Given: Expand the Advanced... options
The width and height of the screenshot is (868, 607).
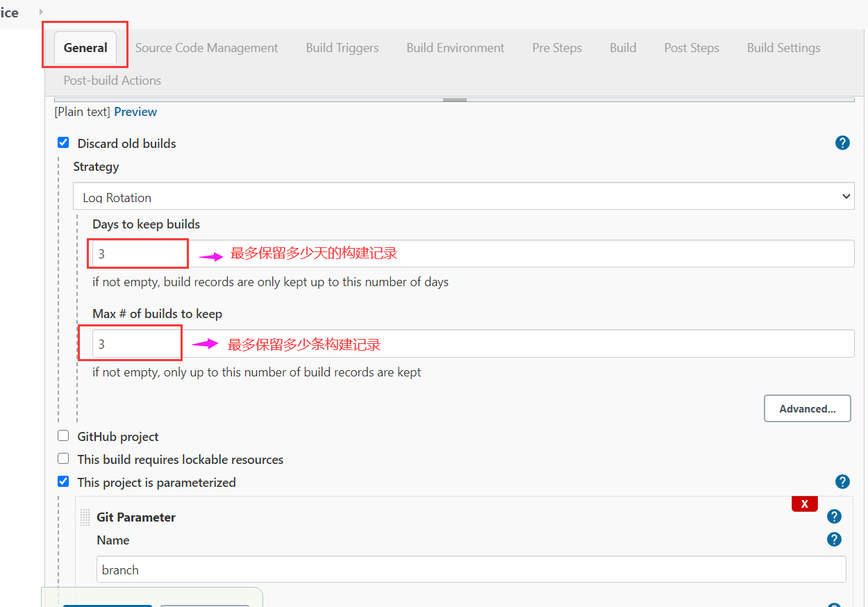Looking at the screenshot, I should [x=808, y=408].
